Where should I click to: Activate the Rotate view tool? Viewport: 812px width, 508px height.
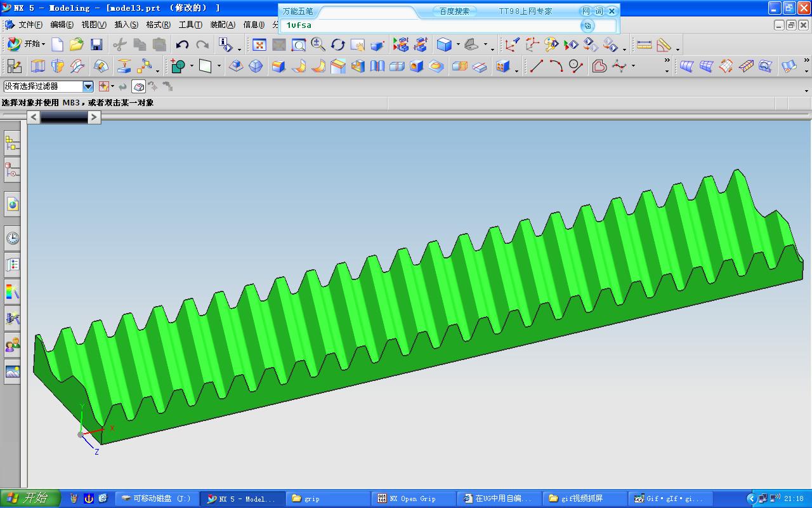tap(337, 44)
